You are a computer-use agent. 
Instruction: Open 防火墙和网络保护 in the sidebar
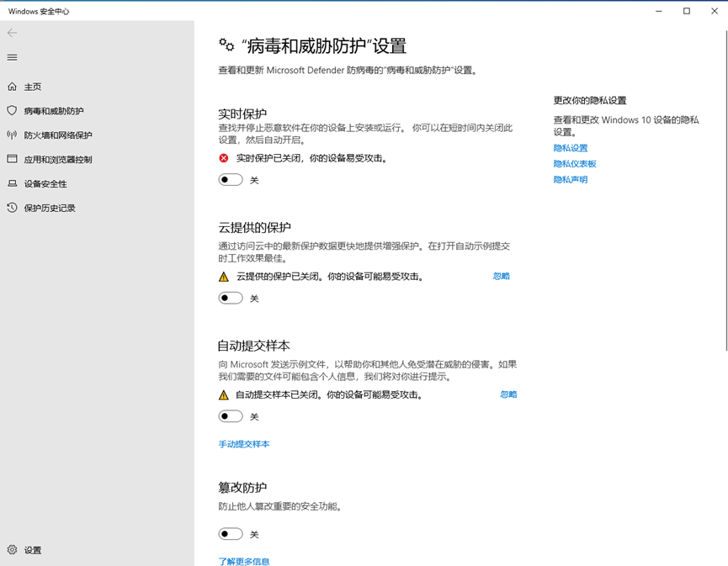click(x=97, y=135)
